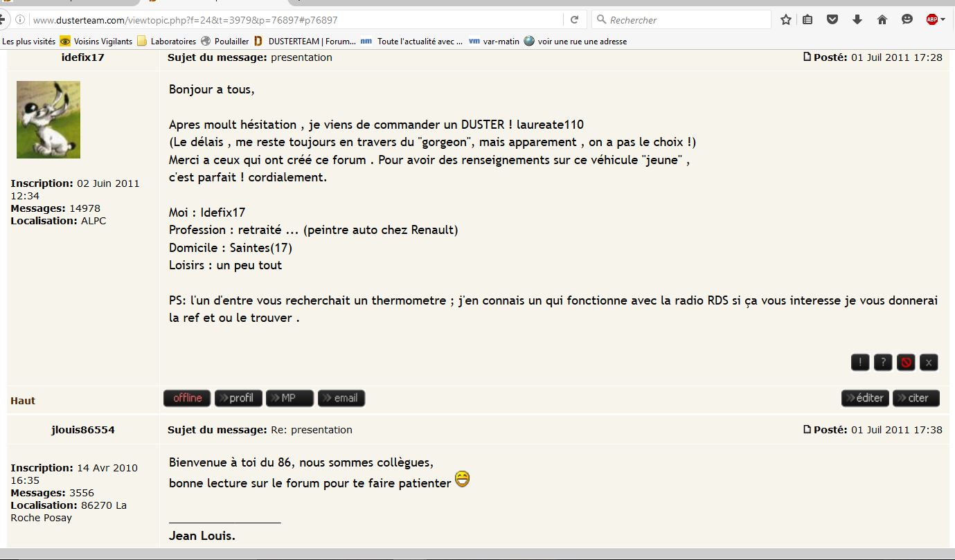Viewport: 955px width, 560px height.
Task: Click the smiley chat toolbar icon
Action: click(x=907, y=20)
